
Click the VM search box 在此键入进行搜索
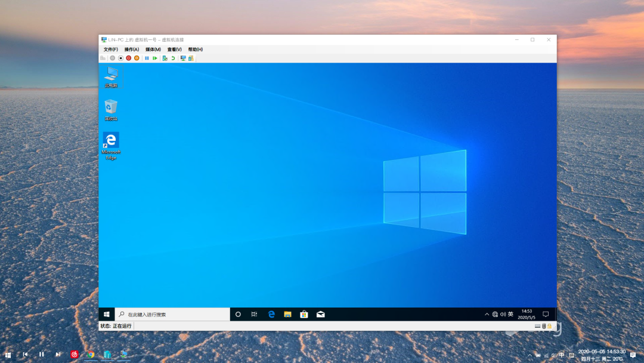pyautogui.click(x=172, y=315)
